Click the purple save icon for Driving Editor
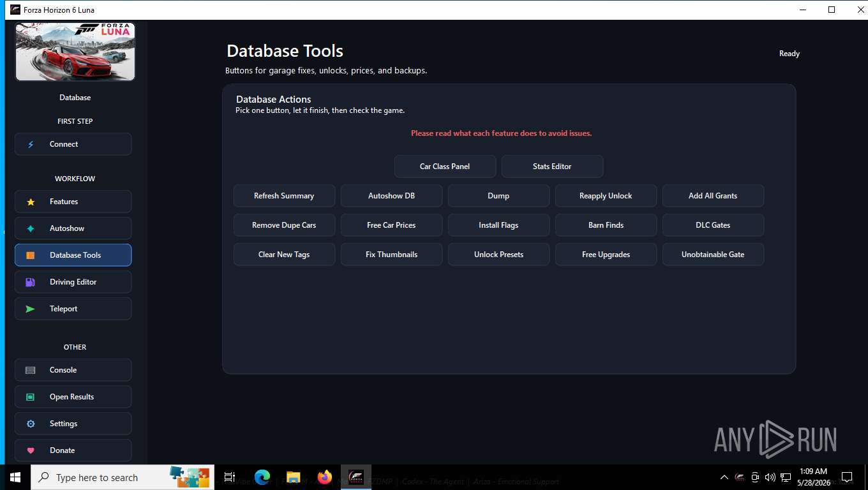Viewport: 868px width, 490px height. [x=30, y=282]
